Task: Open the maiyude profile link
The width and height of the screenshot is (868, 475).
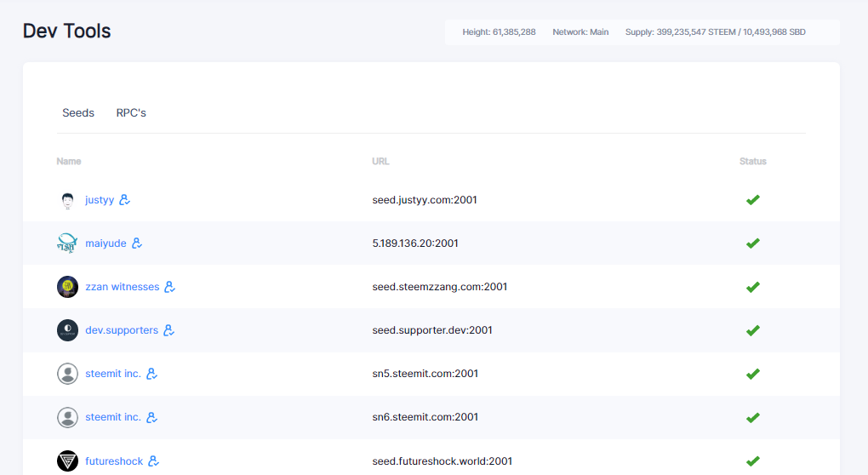Action: pyautogui.click(x=106, y=243)
